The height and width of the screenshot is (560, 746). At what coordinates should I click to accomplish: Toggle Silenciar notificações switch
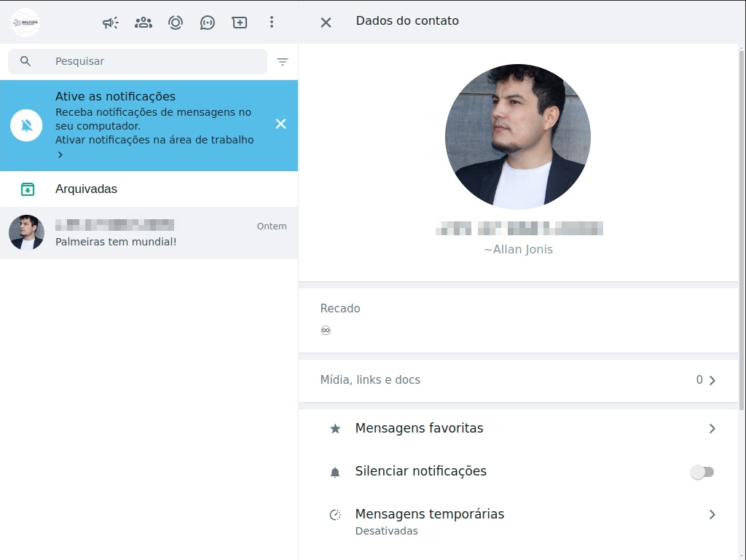pyautogui.click(x=702, y=472)
